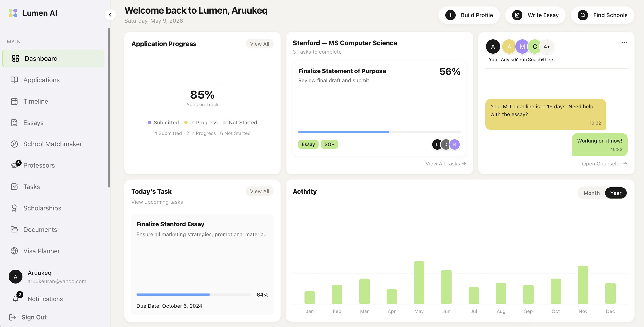Open Documents via the folder icon
Viewport: 644px width, 327px height.
tap(14, 229)
